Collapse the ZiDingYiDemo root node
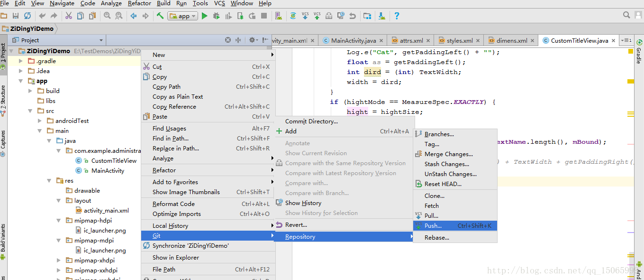 click(x=11, y=51)
